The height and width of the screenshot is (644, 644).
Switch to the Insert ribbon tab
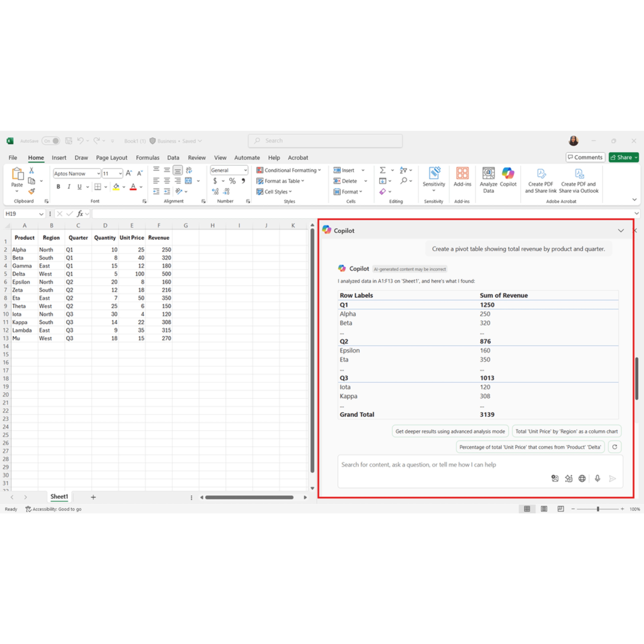[59, 158]
